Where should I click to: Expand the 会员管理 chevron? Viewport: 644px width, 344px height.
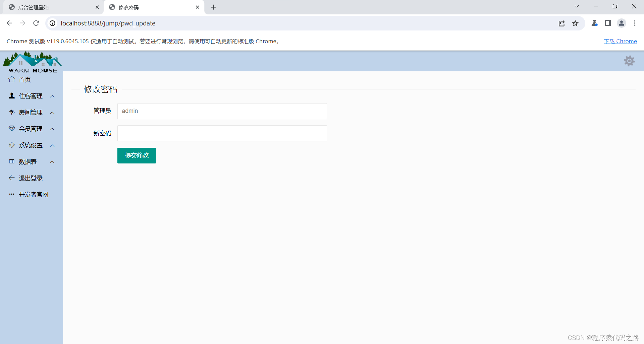tap(52, 129)
